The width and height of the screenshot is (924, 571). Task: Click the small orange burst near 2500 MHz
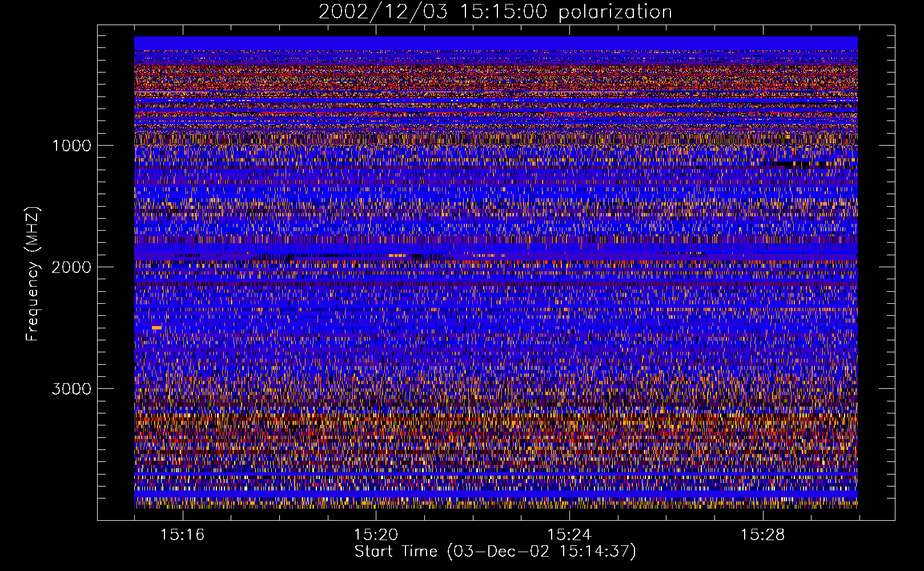[x=156, y=328]
